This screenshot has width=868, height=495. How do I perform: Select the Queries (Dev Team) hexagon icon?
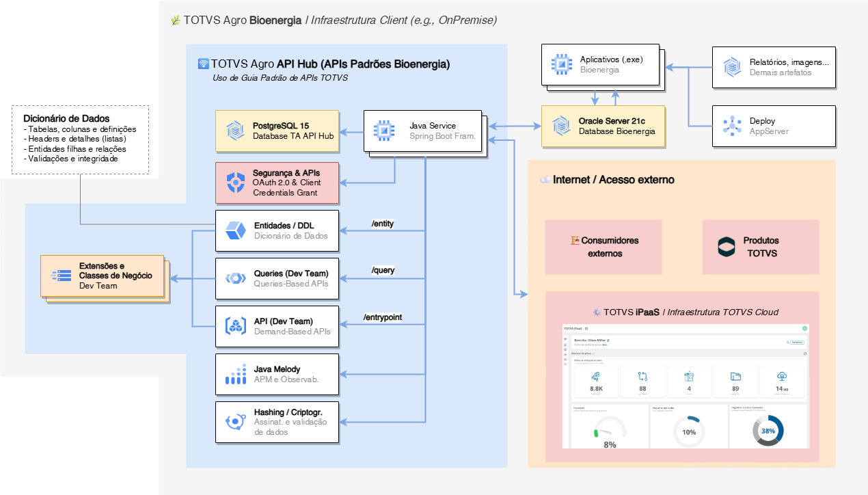236,278
